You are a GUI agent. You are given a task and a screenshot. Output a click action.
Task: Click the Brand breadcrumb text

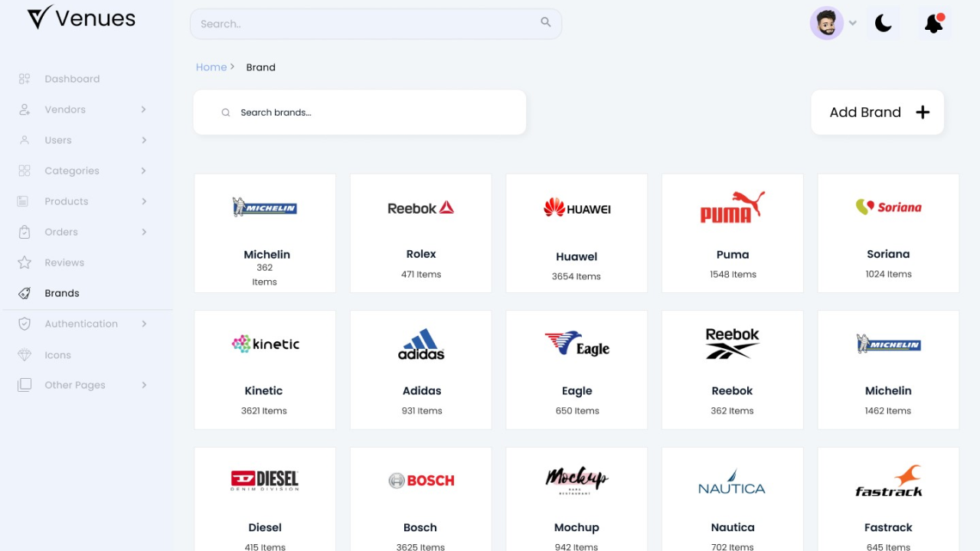pyautogui.click(x=261, y=67)
